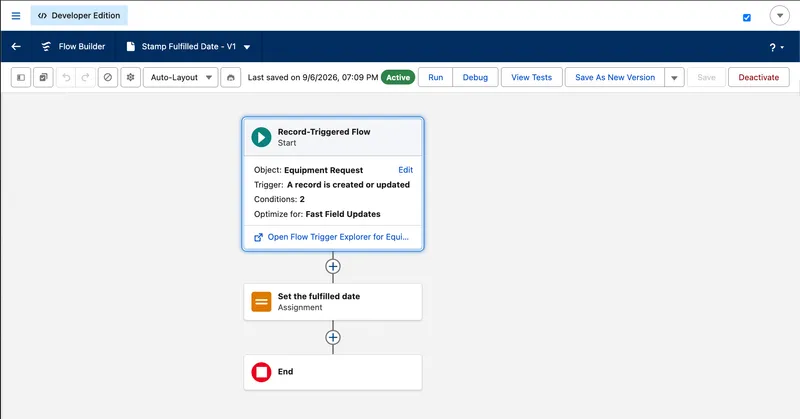Image resolution: width=800 pixels, height=419 pixels.
Task: Click the circle-slash errors icon
Action: [108, 78]
